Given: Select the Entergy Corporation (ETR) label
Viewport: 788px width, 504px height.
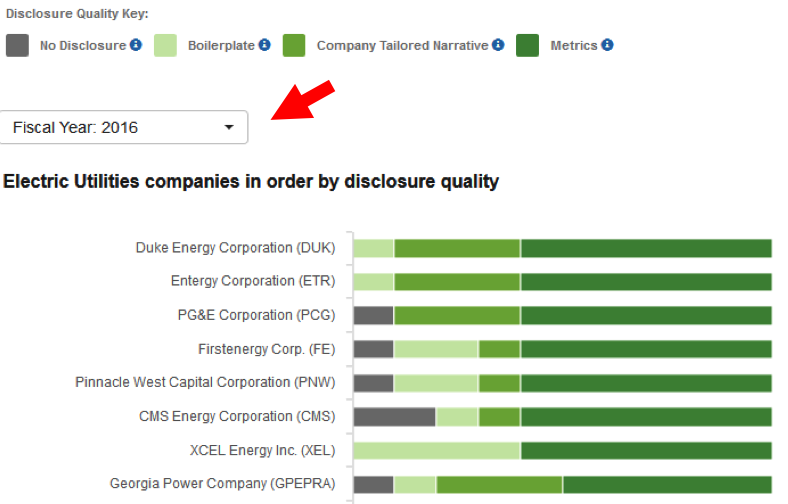Looking at the screenshot, I should [253, 281].
